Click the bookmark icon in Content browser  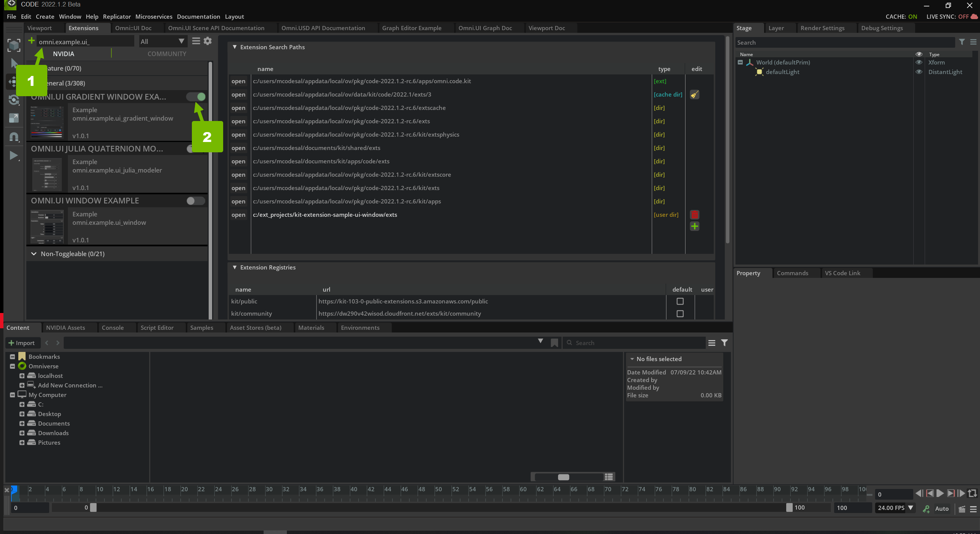pos(554,343)
